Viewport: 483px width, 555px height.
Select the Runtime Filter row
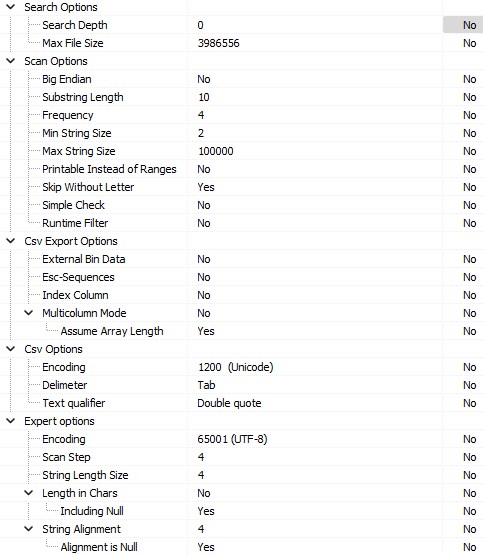241,223
